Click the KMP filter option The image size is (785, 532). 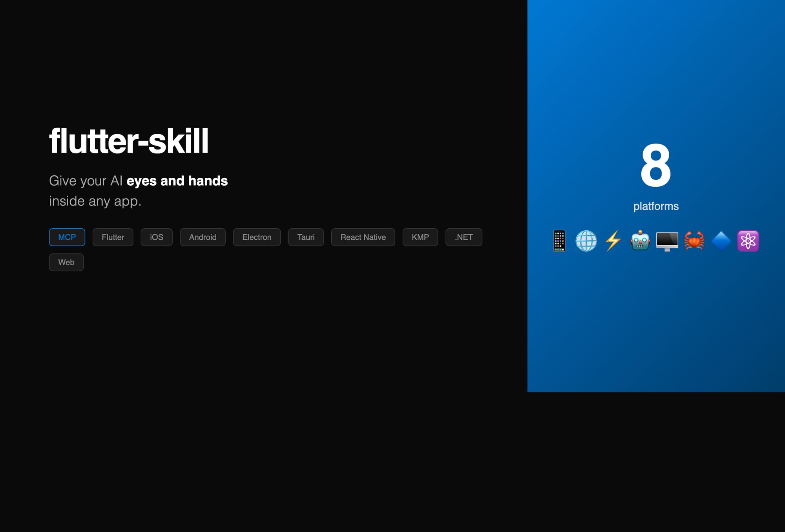coord(420,237)
